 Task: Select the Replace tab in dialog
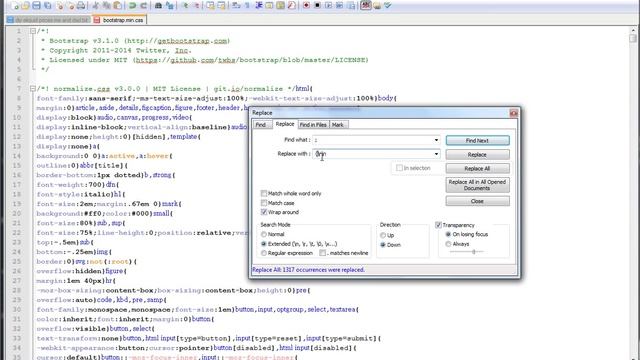tap(285, 124)
